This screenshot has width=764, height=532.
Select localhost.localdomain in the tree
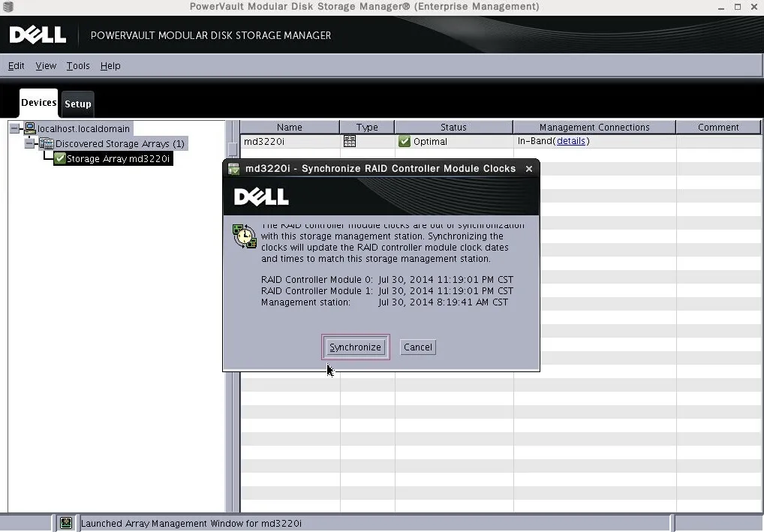tap(84, 128)
